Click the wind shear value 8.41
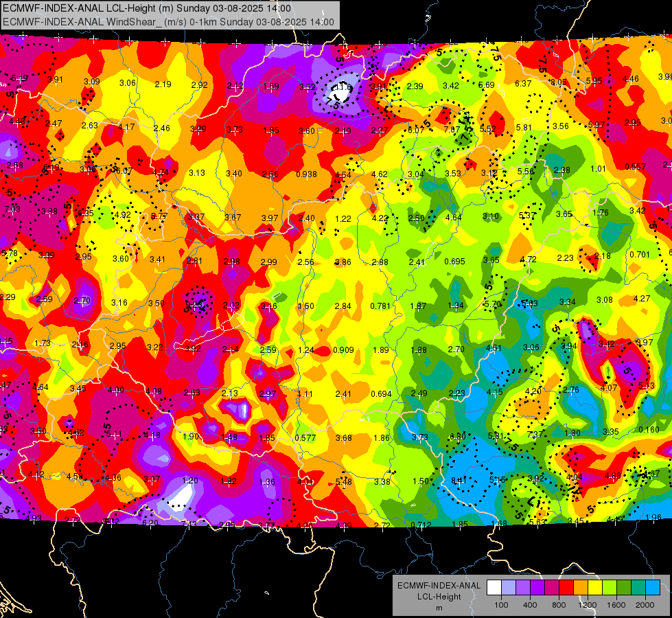Viewport: 672px width, 618px height. 459,481
